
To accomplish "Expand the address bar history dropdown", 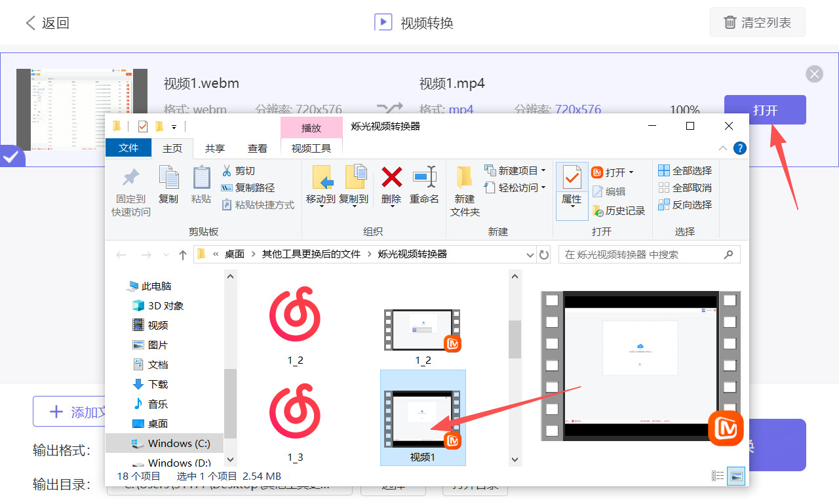I will 530,254.
